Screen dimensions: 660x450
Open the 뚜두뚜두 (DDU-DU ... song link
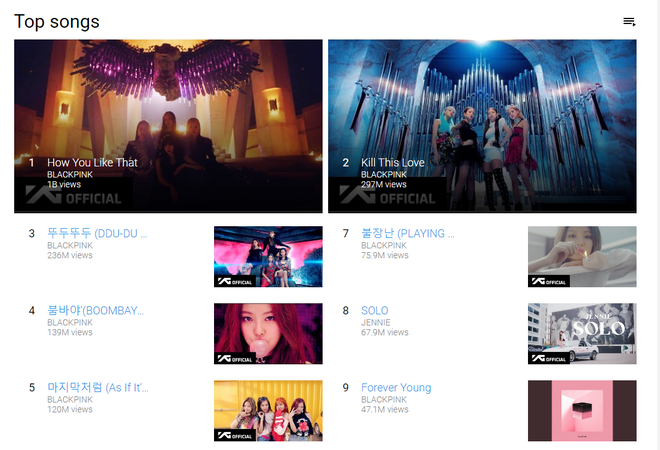(x=97, y=233)
